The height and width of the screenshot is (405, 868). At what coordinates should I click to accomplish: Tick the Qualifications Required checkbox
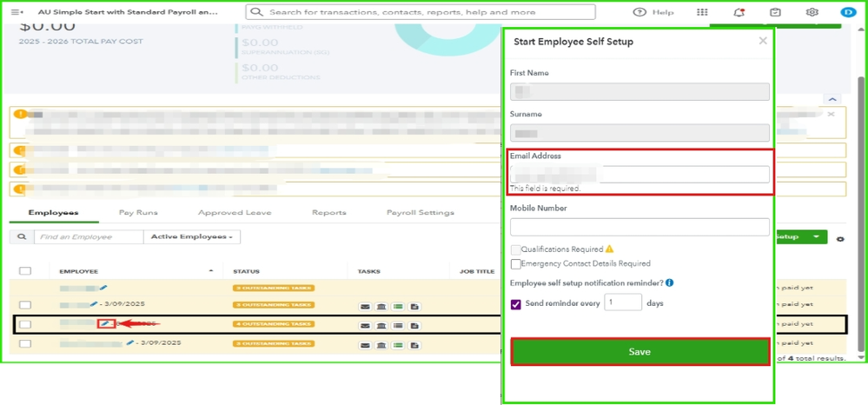point(515,250)
